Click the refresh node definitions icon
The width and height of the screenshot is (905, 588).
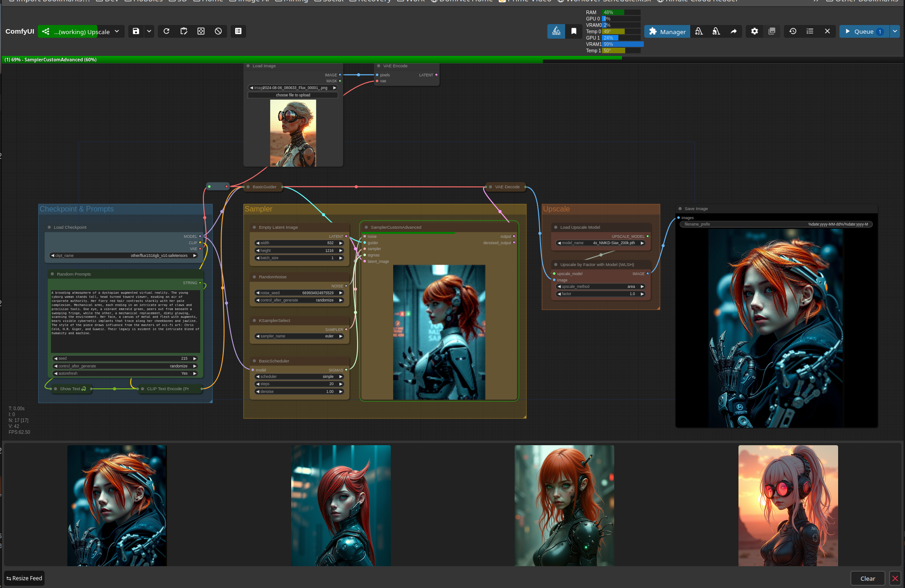pos(167,31)
